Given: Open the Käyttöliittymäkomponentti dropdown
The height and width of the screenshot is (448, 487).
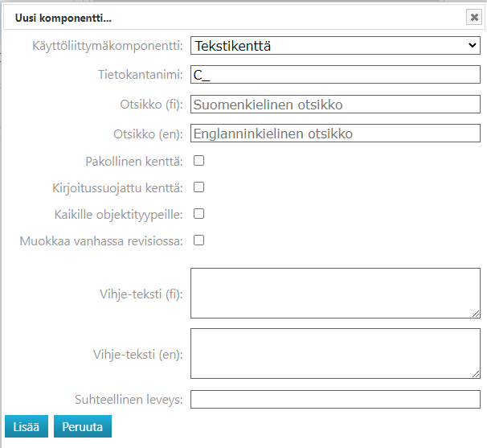Looking at the screenshot, I should click(x=335, y=46).
